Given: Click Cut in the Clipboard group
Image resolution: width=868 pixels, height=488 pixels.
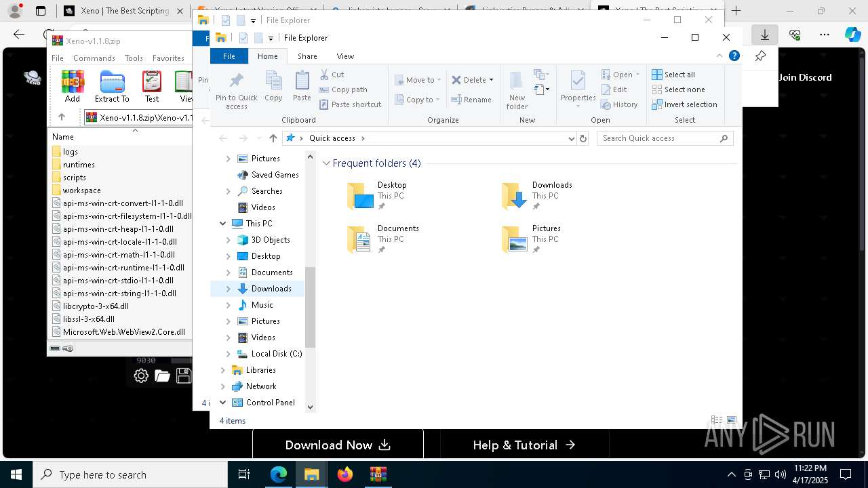Looking at the screenshot, I should [332, 75].
